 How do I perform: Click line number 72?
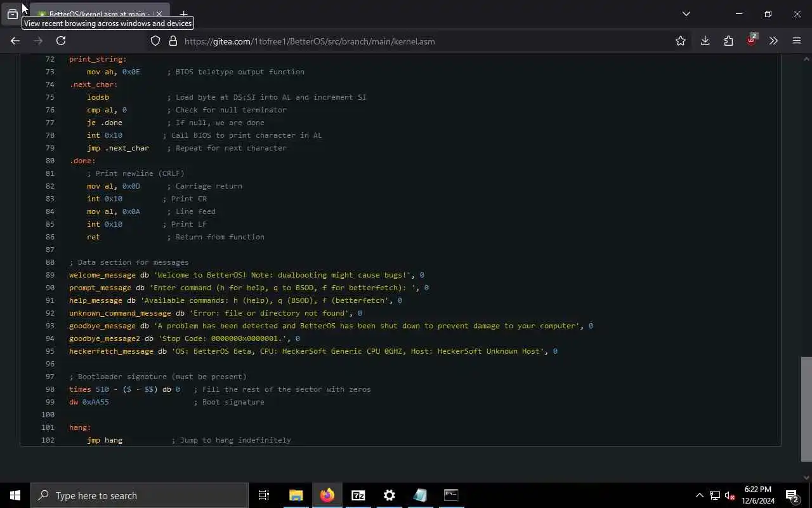49,59
